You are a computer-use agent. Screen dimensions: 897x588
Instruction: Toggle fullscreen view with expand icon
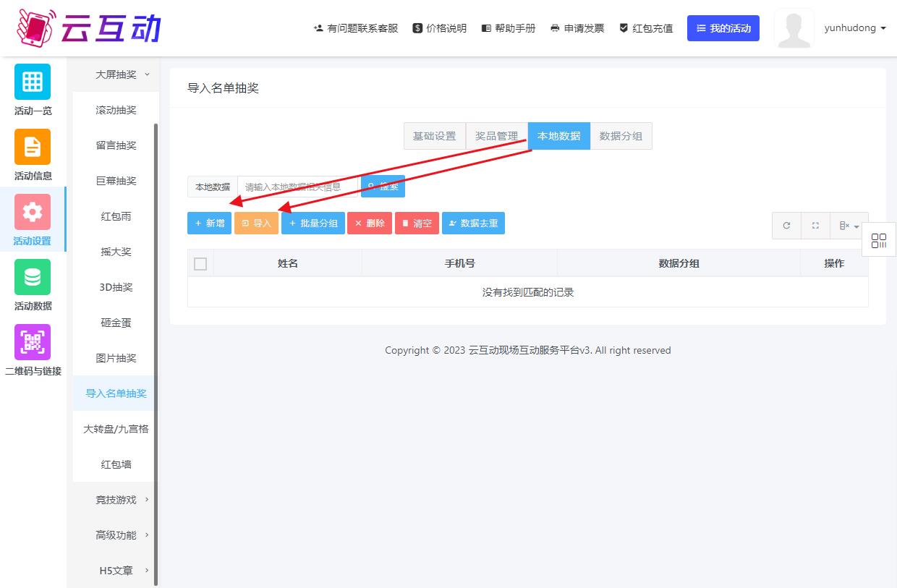[x=815, y=225]
